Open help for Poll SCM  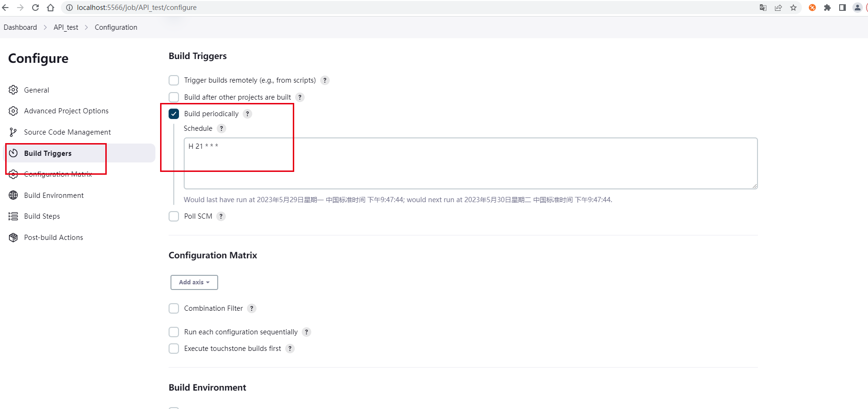tap(221, 216)
